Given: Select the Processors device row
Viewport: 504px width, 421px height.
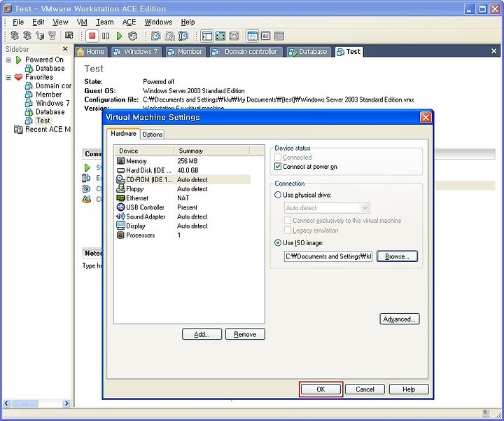Looking at the screenshot, I should coord(182,235).
